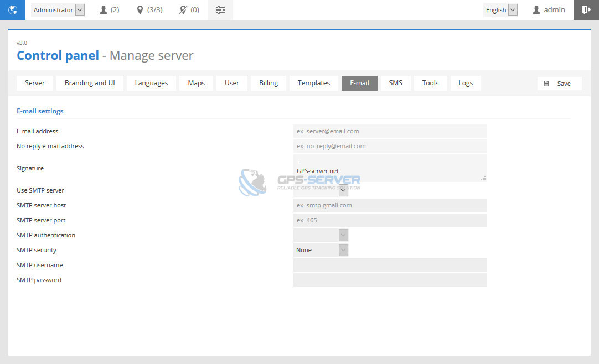This screenshot has width=599, height=364.
Task: Expand the Use SMTP server dropdown
Action: click(343, 190)
